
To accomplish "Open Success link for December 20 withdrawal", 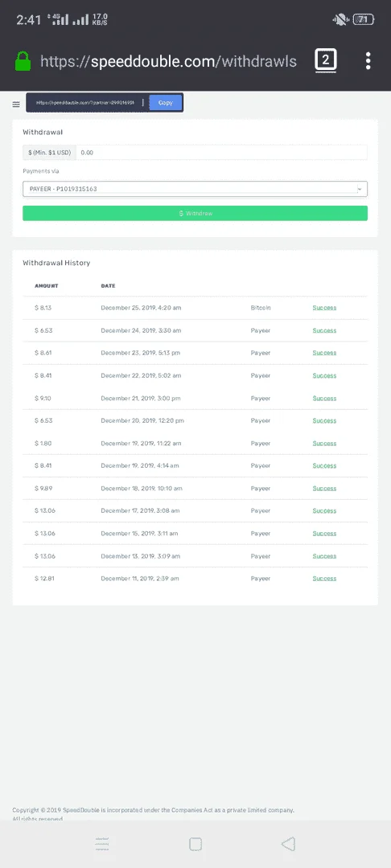I will 324,420.
